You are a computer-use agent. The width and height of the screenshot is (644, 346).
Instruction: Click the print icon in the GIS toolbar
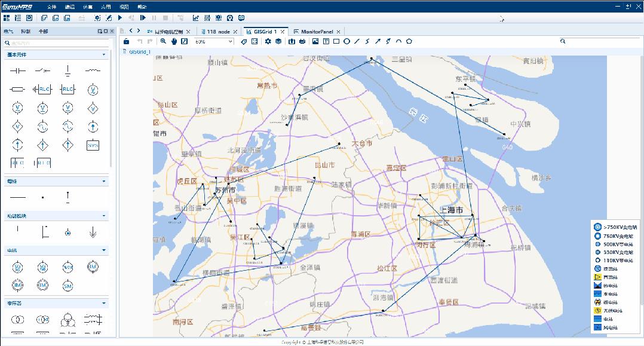[302, 41]
